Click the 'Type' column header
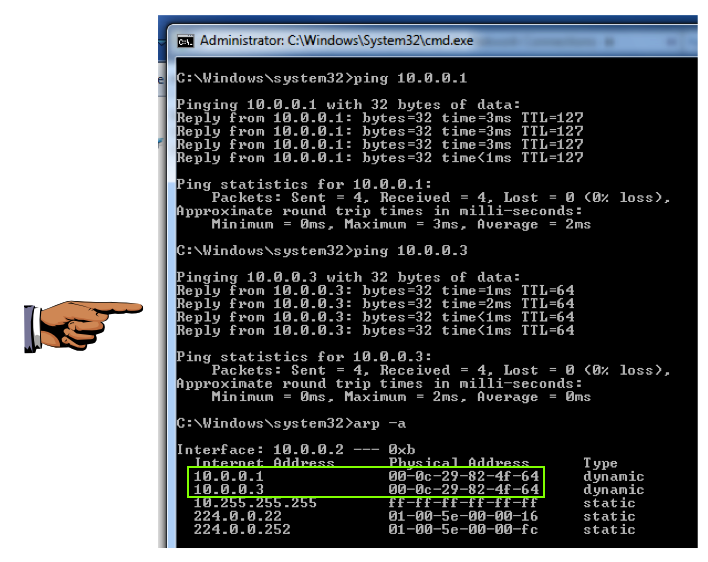 [x=600, y=463]
